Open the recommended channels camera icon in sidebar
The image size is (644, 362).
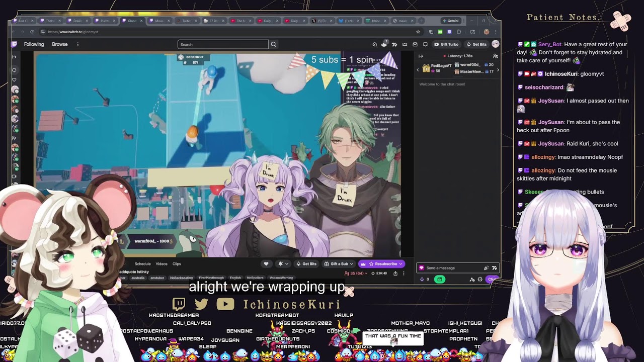tap(14, 176)
